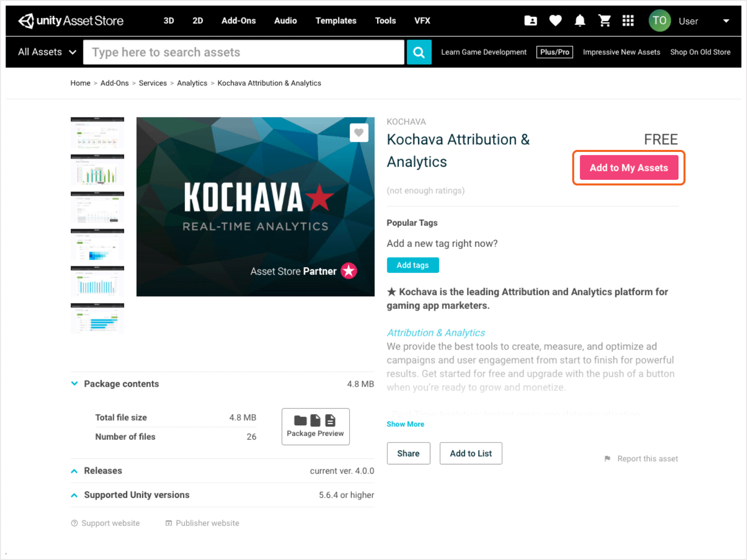Select the green bar chart thumbnail
The height and width of the screenshot is (560, 747).
coord(97,170)
